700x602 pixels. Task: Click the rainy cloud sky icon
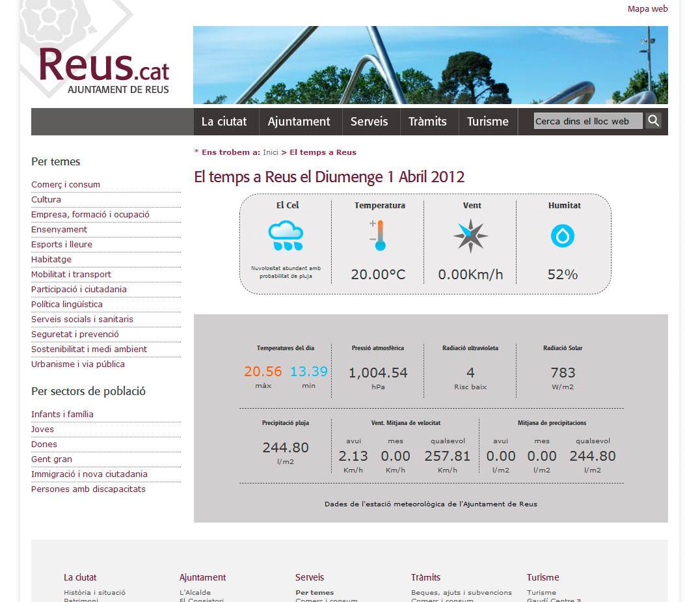(x=286, y=236)
